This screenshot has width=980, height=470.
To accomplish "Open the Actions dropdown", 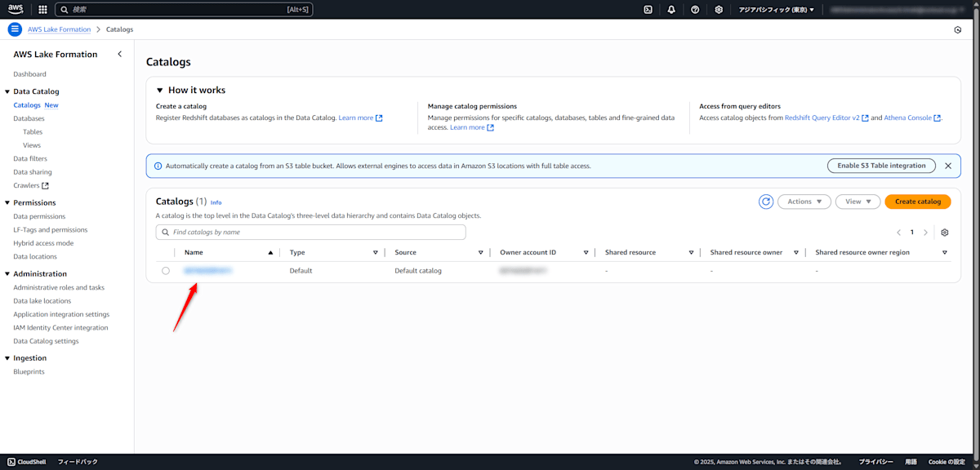I will (x=804, y=202).
